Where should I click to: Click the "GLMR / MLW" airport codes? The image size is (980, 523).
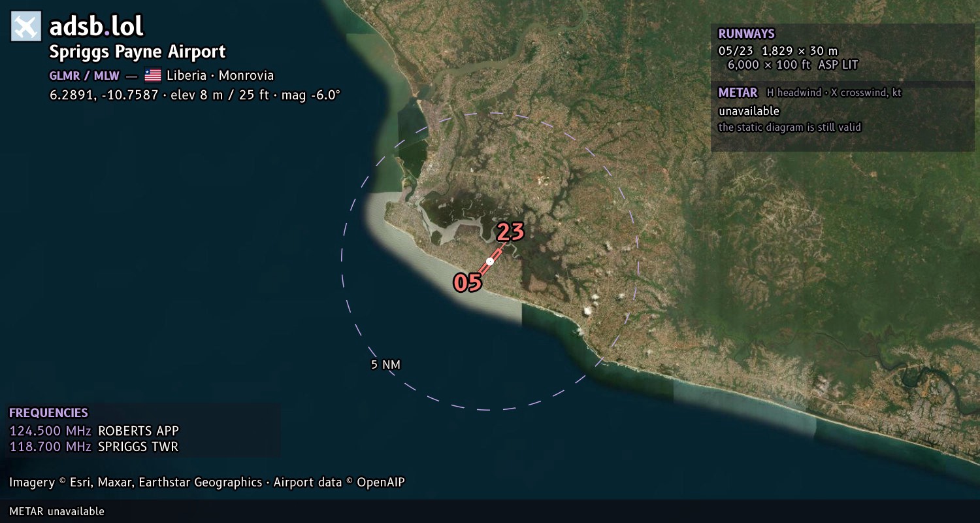point(84,75)
